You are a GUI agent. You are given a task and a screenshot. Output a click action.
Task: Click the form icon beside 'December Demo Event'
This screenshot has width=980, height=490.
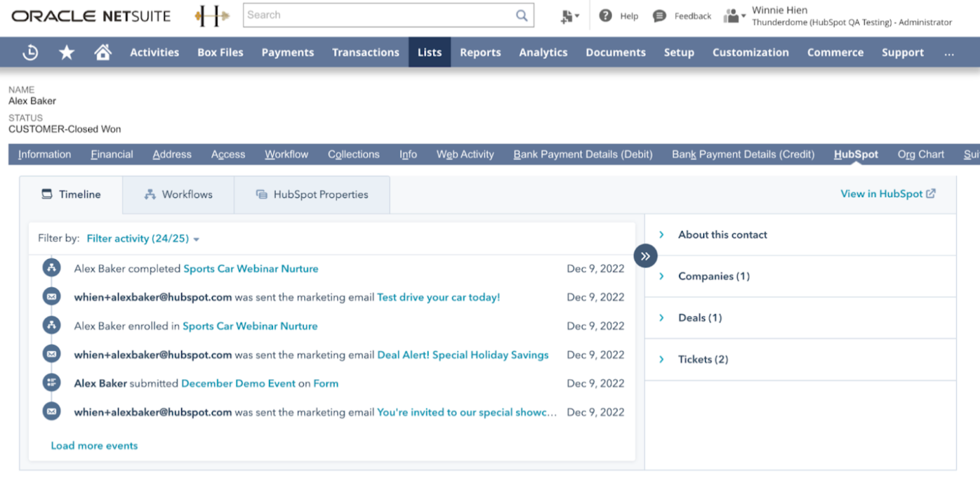tap(51, 383)
